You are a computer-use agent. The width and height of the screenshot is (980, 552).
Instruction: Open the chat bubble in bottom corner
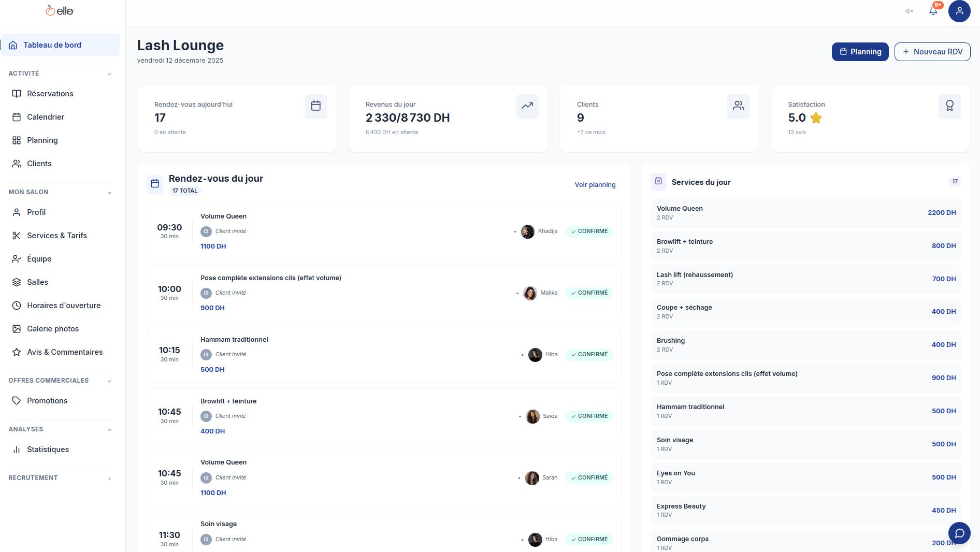click(959, 533)
